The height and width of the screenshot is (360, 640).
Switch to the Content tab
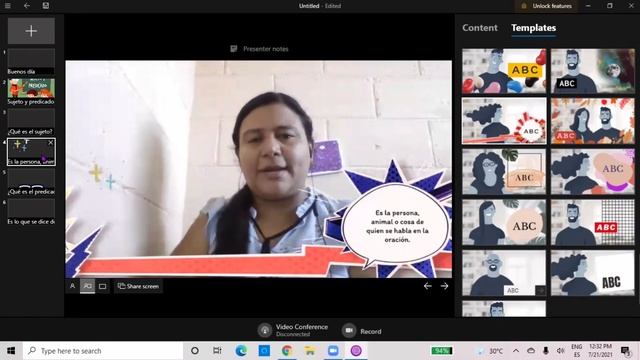480,28
